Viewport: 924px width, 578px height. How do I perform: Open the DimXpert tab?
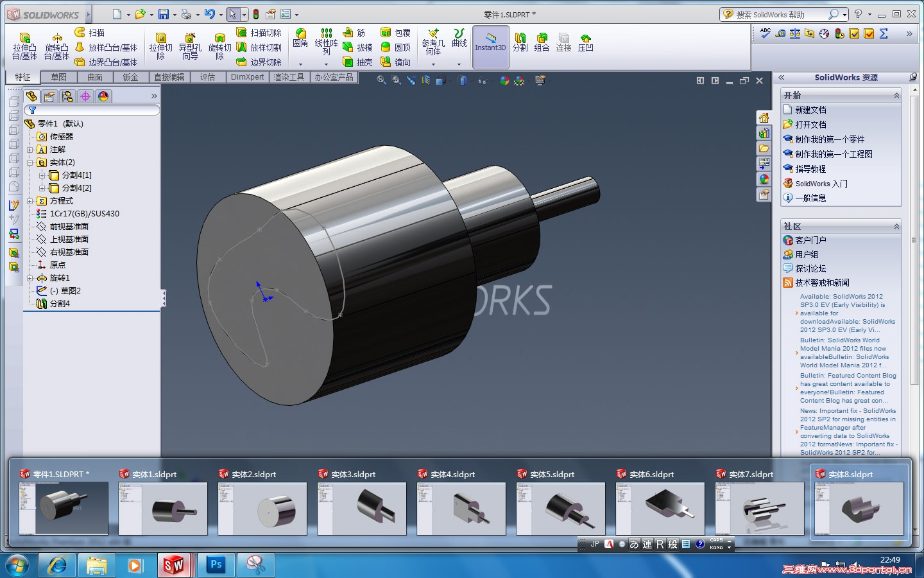[248, 77]
